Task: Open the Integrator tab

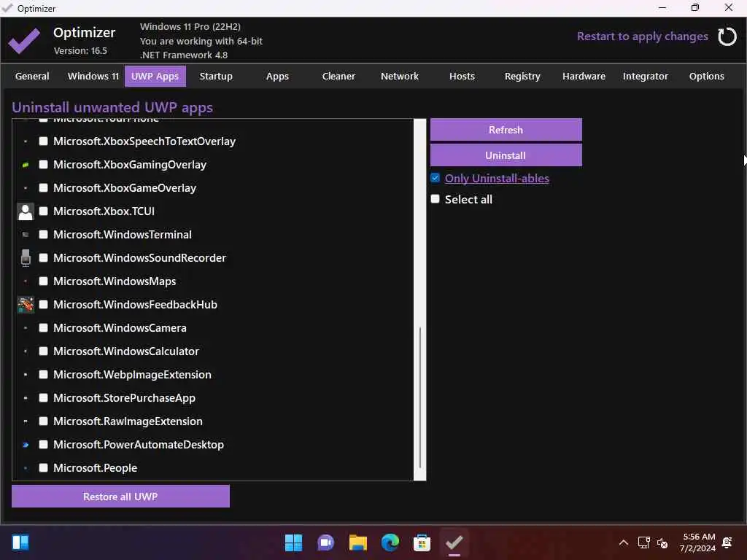Action: [x=646, y=76]
